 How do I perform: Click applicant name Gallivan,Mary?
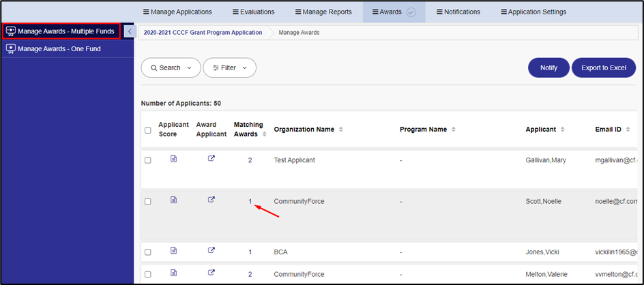tap(546, 160)
